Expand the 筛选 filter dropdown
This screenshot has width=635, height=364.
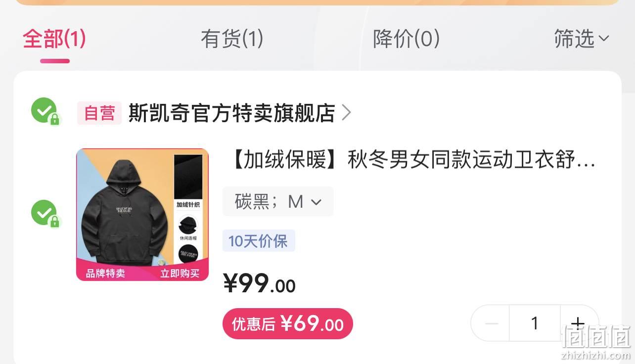(x=582, y=39)
